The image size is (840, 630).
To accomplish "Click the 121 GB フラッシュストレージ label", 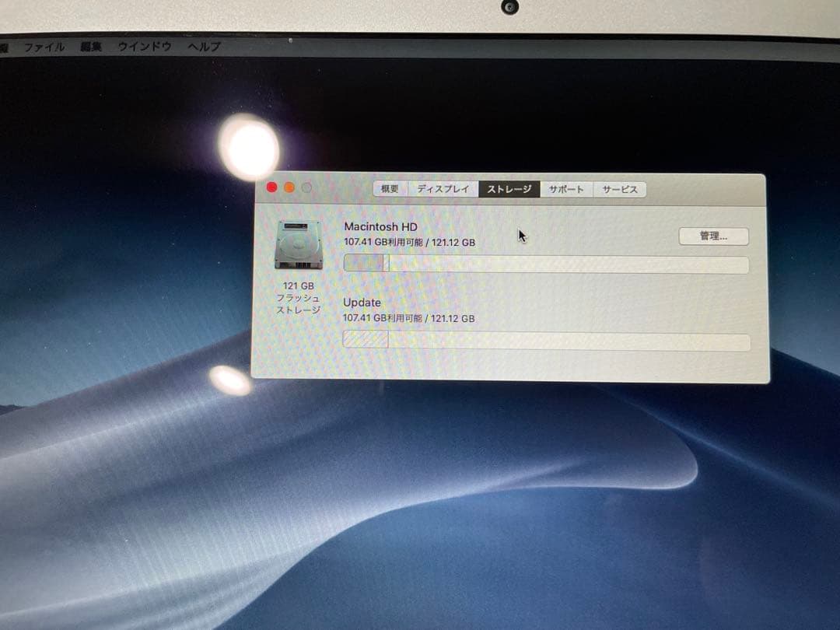I will pos(298,296).
